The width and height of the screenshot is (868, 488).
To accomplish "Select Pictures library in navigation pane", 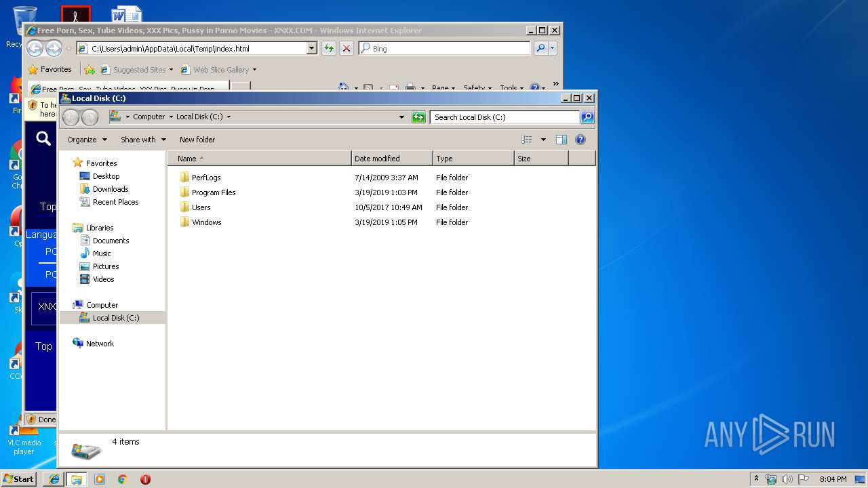I will [x=106, y=266].
